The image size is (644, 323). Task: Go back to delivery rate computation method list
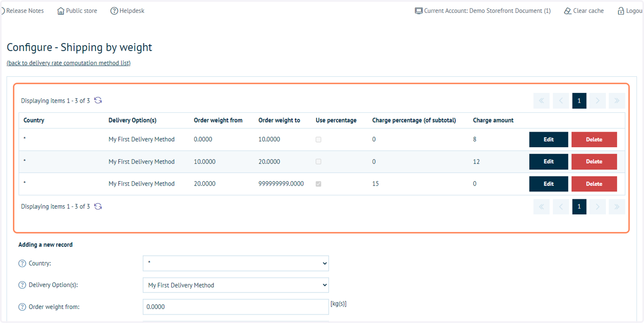tap(69, 63)
